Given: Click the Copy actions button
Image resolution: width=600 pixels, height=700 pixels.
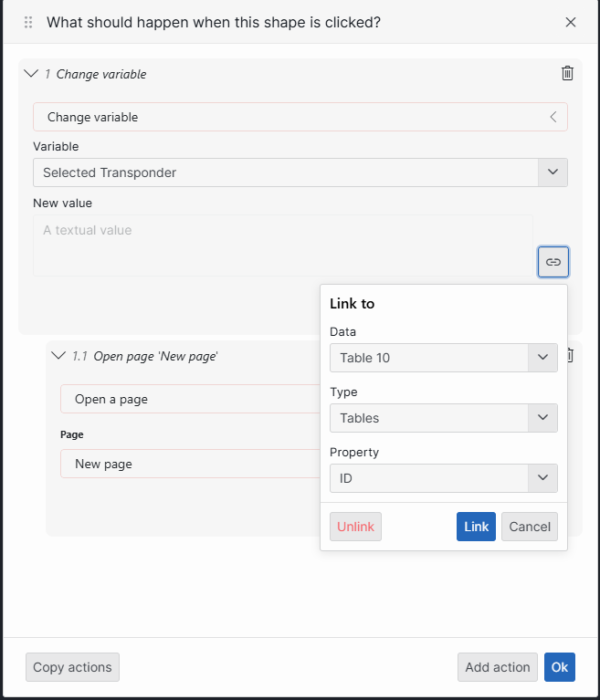Looking at the screenshot, I should (72, 667).
